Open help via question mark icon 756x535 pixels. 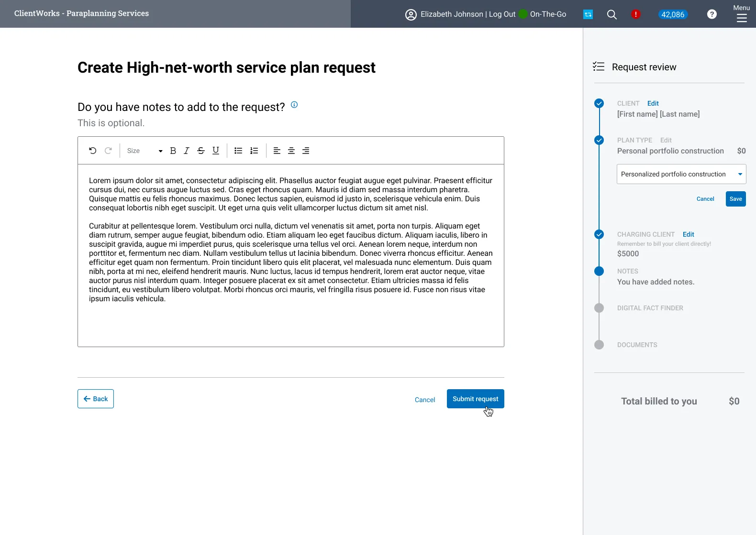pyautogui.click(x=712, y=14)
